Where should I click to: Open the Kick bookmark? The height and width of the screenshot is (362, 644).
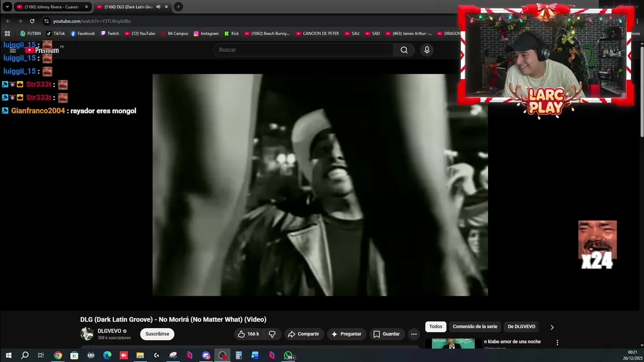231,33
